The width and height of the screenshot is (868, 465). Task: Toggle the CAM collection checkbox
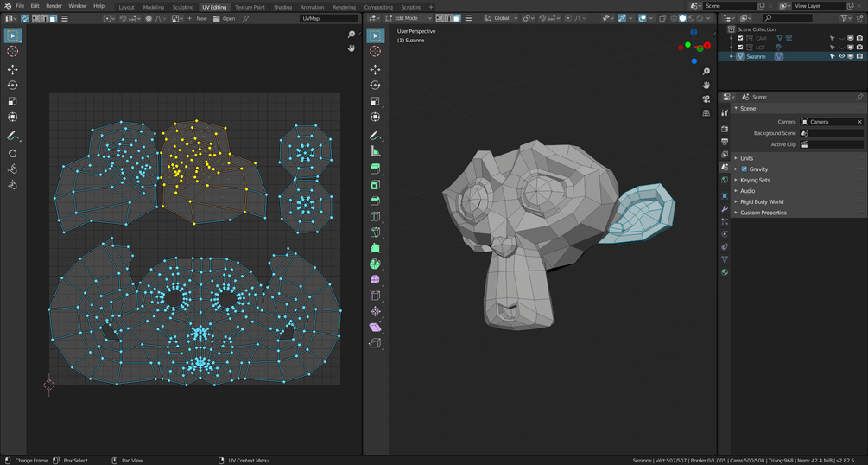(740, 38)
